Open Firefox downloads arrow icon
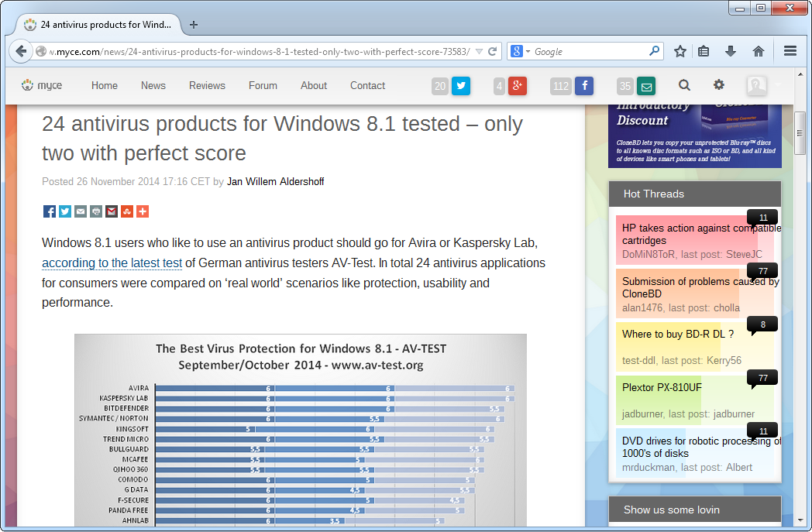This screenshot has width=812, height=532. 730,52
